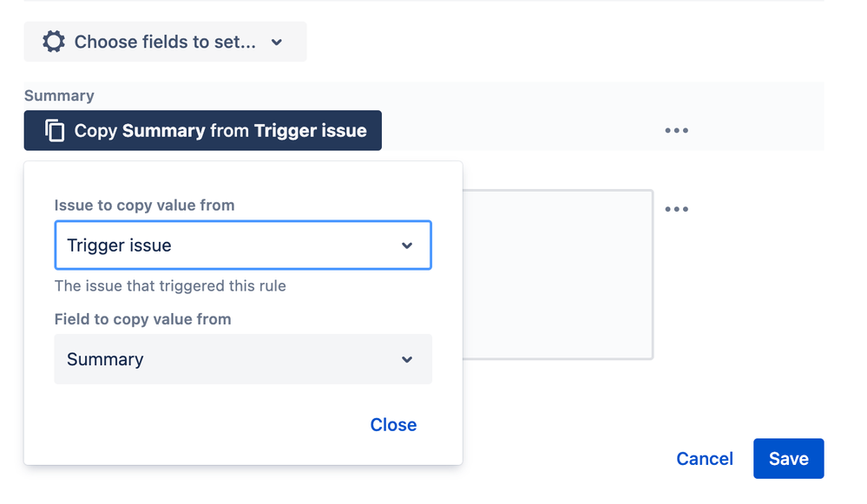Click the 'Trigger issue' selected value text
The image size is (867, 504).
(x=119, y=245)
